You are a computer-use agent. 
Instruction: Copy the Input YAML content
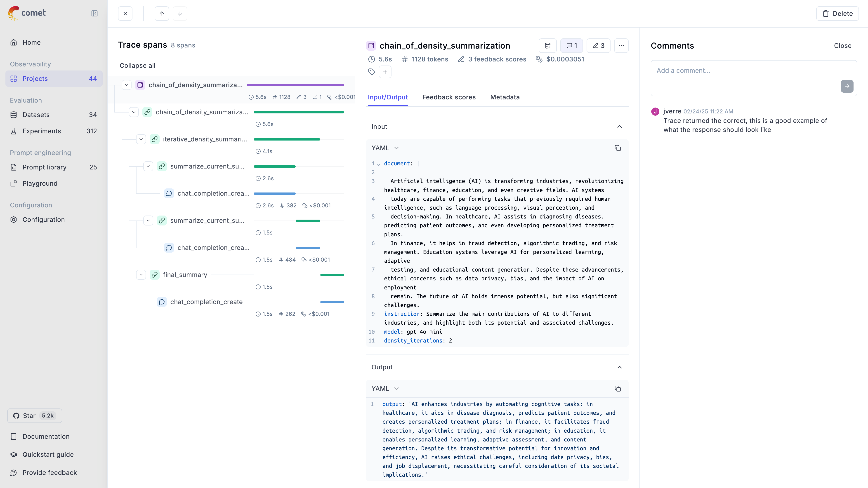click(x=618, y=148)
